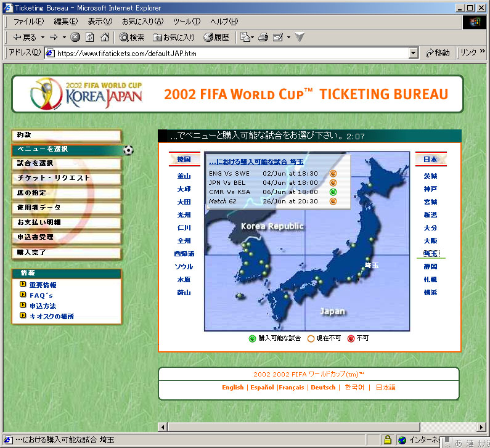Click the CMR Vs KSA match row
This screenshot has height=448, width=490.
pos(272,192)
